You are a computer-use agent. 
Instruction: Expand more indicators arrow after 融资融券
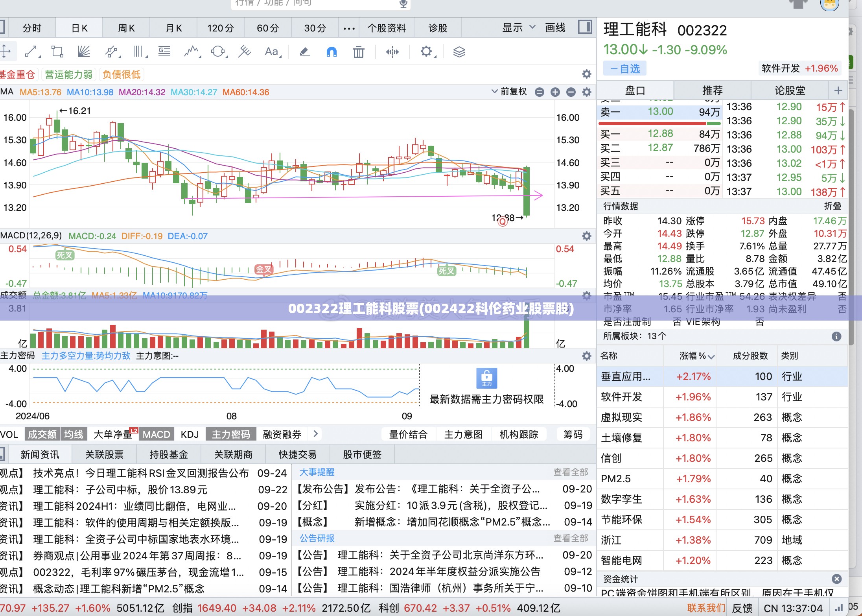pyautogui.click(x=315, y=434)
